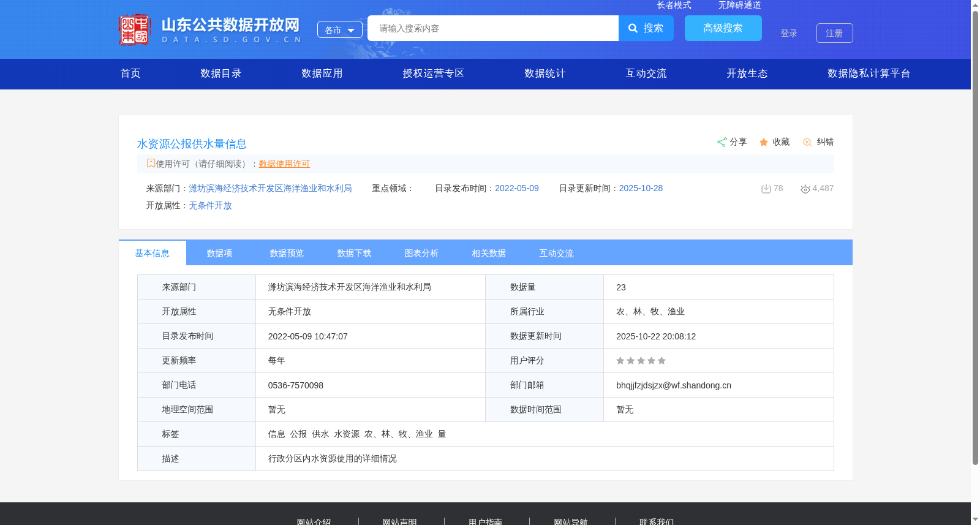Click the dataset title 水资源公报供水量信息
980x525 pixels.
click(x=192, y=144)
